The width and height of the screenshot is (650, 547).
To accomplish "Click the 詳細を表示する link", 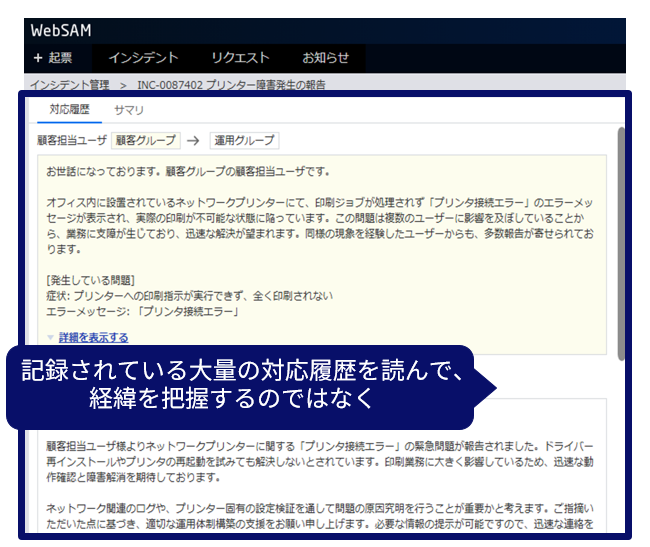I will click(x=93, y=338).
